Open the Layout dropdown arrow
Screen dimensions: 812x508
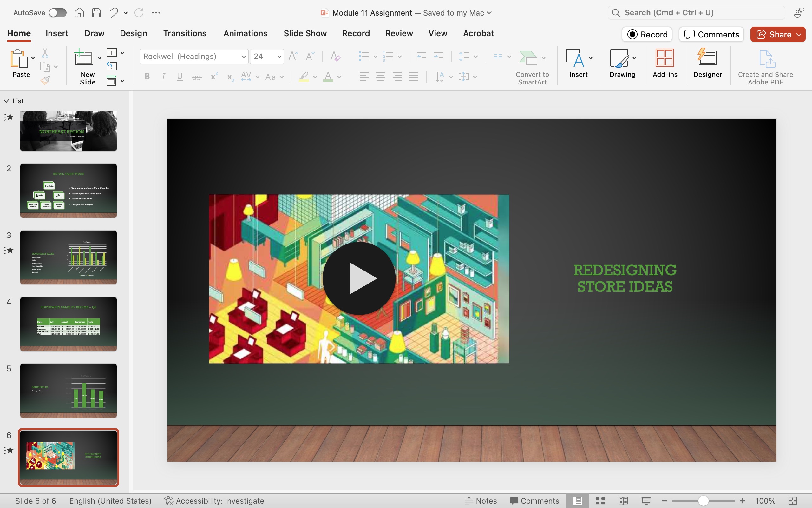122,53
